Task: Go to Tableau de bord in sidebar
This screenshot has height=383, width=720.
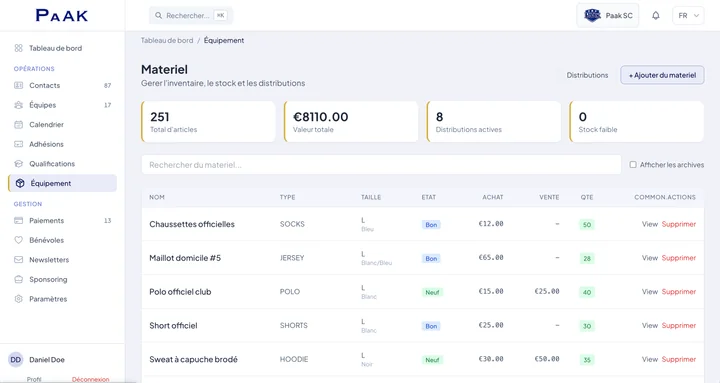Action: pyautogui.click(x=62, y=48)
